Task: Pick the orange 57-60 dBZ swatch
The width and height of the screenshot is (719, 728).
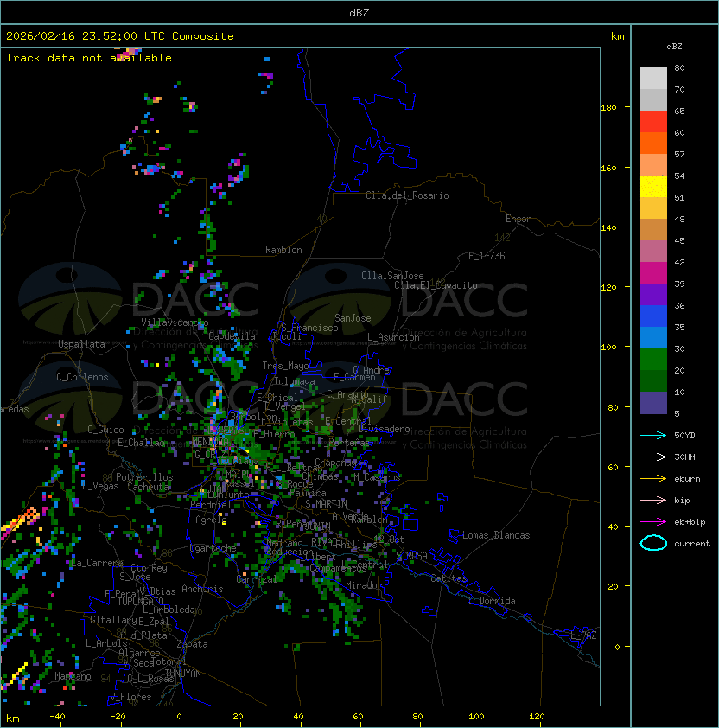Action: pyautogui.click(x=653, y=144)
